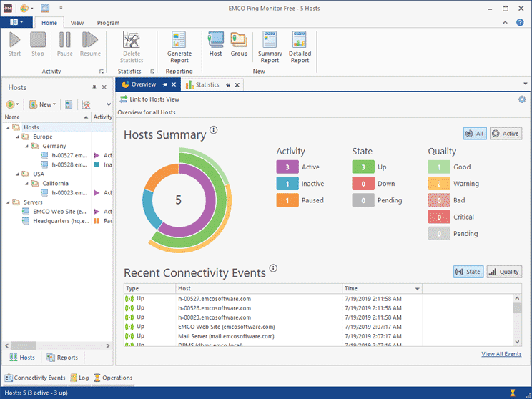Add a new Host from ribbon
The height and width of the screenshot is (399, 532).
[215, 44]
